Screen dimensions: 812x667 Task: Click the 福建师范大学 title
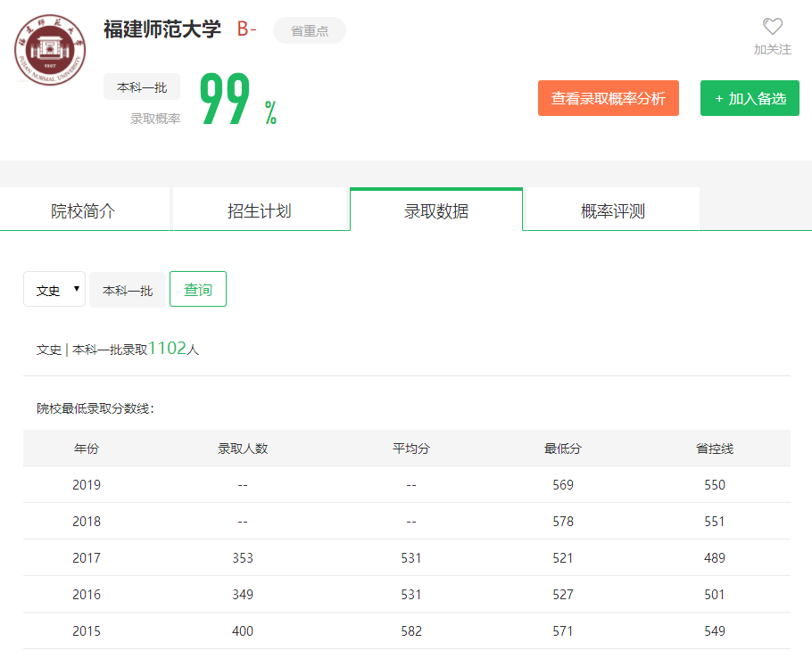point(162,29)
